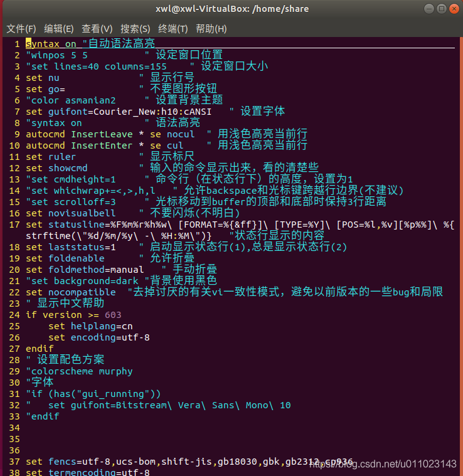Click 'set fencs=utf-8,ucs-bom' on line 37
The height and width of the screenshot is (476, 463).
[x=90, y=462]
